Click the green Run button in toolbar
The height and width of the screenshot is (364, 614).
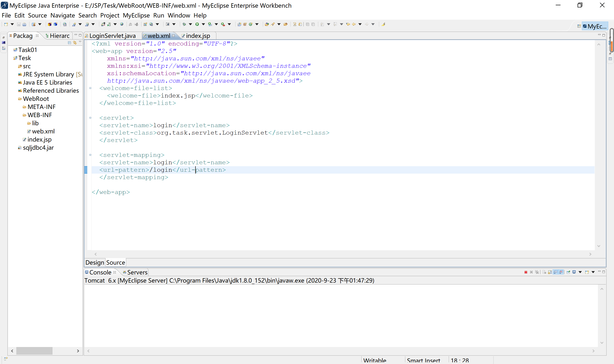coord(197,24)
